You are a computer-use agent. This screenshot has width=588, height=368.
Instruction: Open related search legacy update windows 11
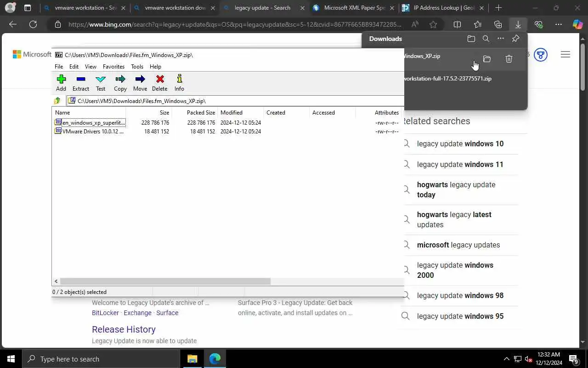pyautogui.click(x=460, y=165)
